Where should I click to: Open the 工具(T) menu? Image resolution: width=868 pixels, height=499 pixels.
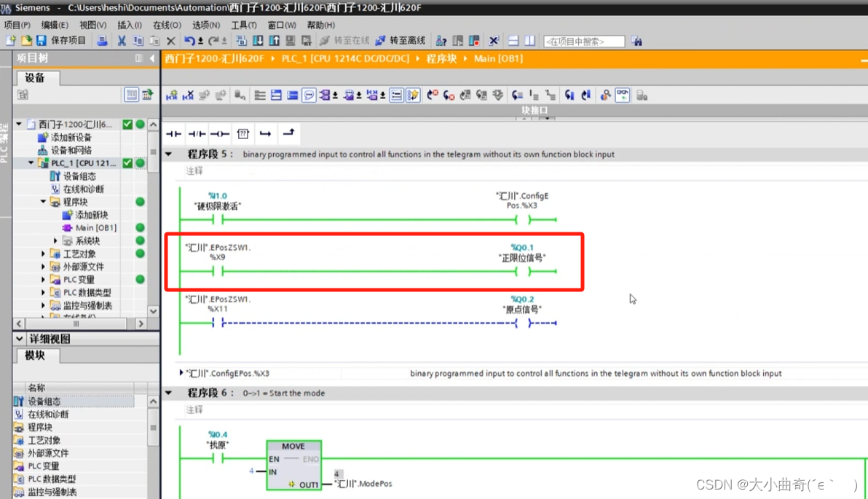243,25
